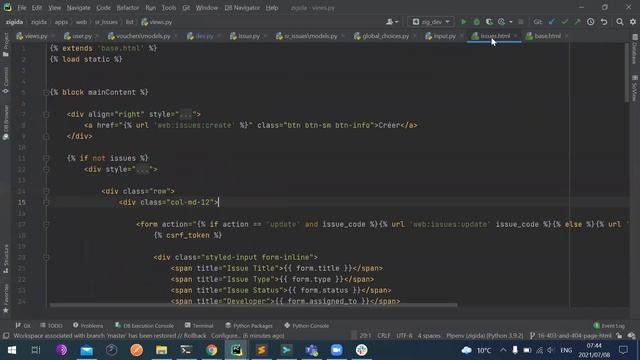Open the DB Execution Console tool window

pyautogui.click(x=144, y=326)
